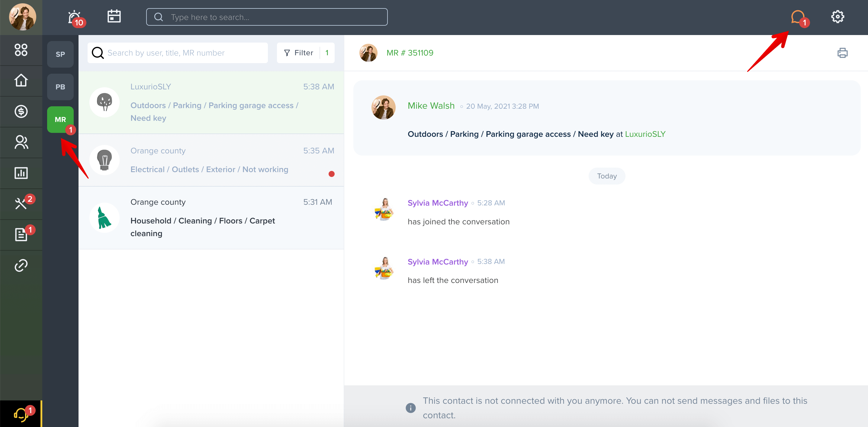Click the magnifier icon in conversation search

click(x=98, y=53)
